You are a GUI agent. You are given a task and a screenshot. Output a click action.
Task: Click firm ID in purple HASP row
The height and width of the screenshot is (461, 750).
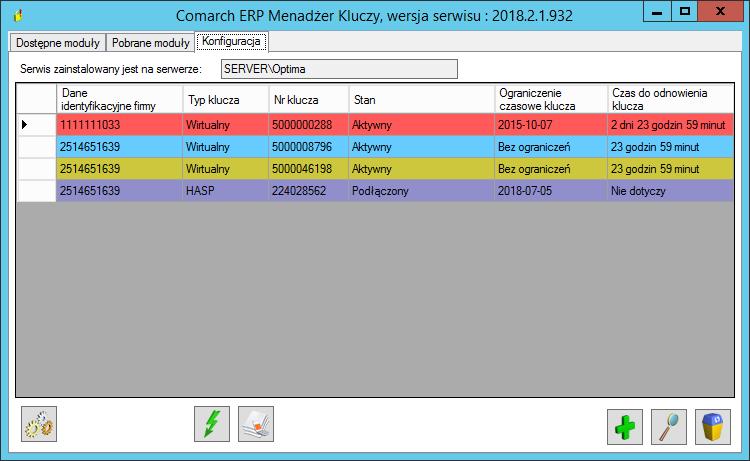pyautogui.click(x=119, y=191)
